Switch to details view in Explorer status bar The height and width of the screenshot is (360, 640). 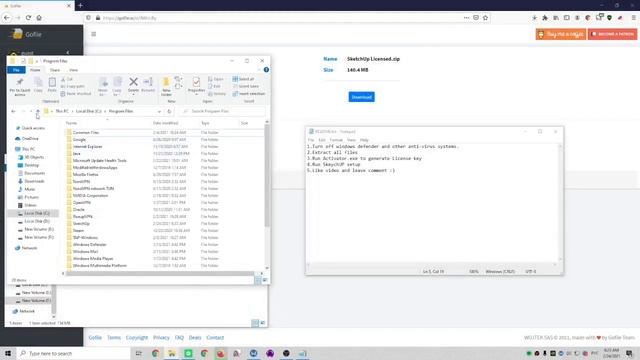258,280
